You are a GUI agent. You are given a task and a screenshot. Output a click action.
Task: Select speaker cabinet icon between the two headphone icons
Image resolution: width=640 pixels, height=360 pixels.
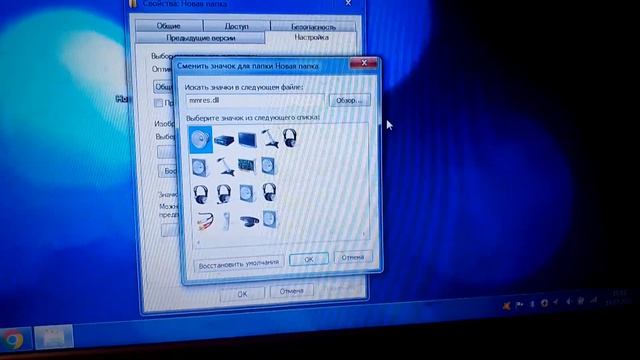point(247,193)
